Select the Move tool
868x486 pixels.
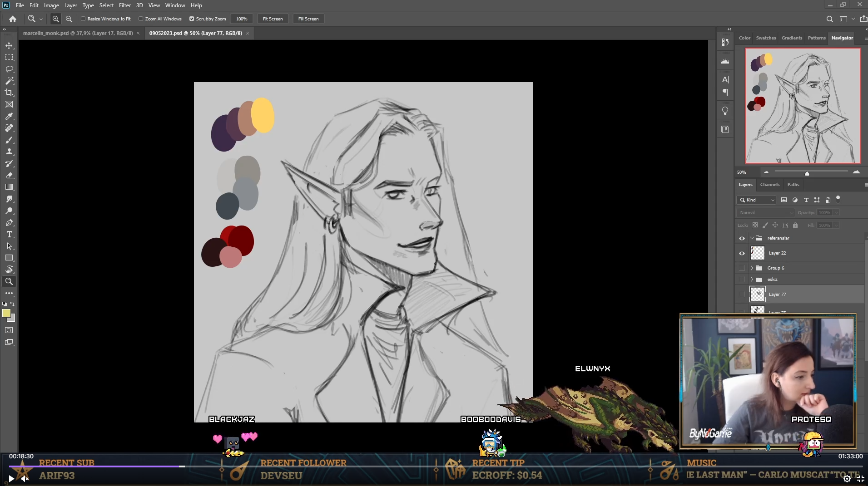click(9, 45)
